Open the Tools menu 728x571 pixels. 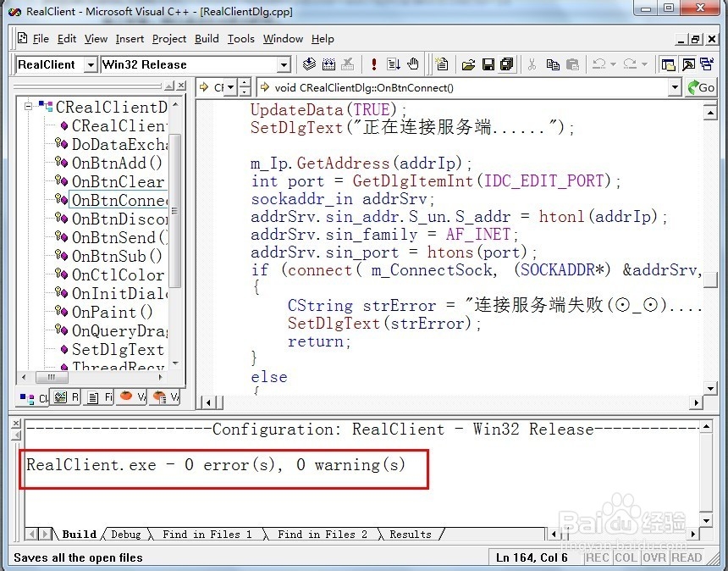click(241, 39)
